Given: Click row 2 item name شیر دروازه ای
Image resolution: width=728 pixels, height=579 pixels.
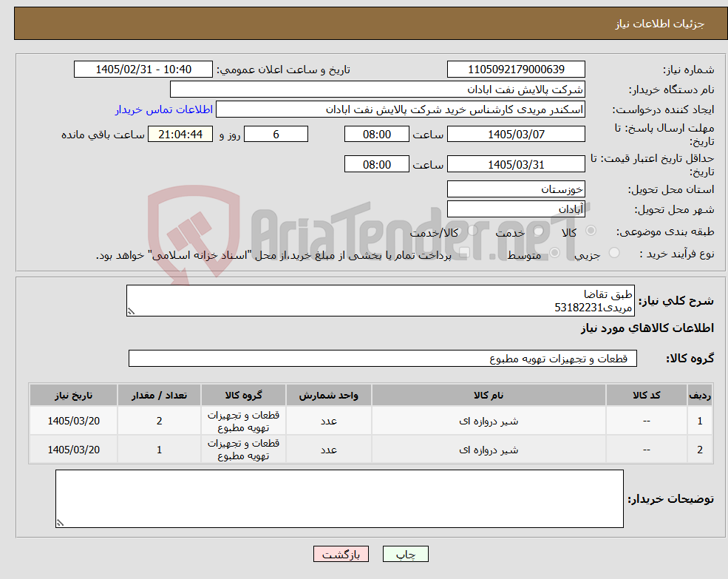Looking at the screenshot, I should click(x=489, y=450).
